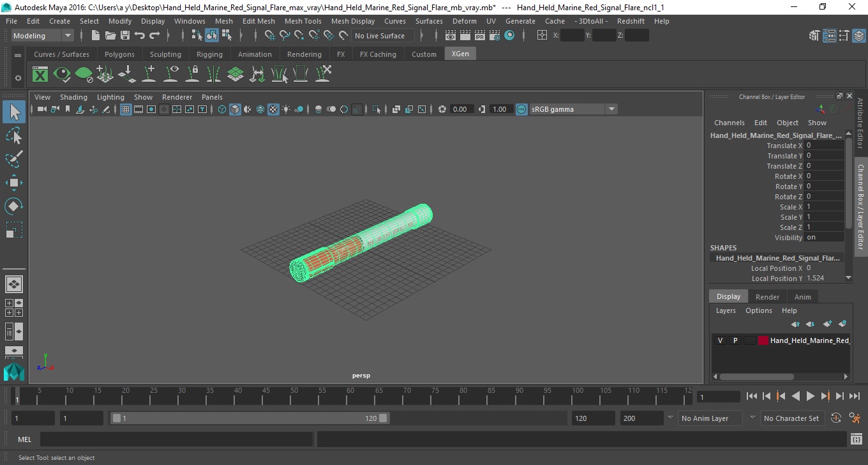Click the layer list horizontal scrollbar

click(x=757, y=377)
